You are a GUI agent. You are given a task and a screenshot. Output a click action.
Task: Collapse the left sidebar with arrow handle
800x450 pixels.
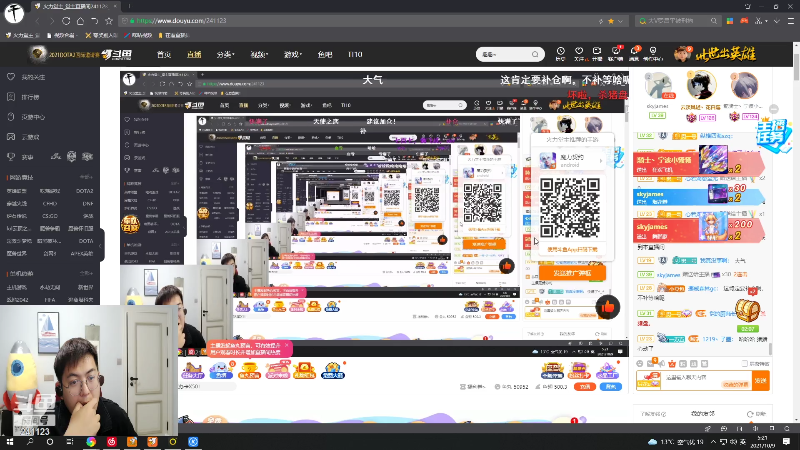tap(101, 245)
